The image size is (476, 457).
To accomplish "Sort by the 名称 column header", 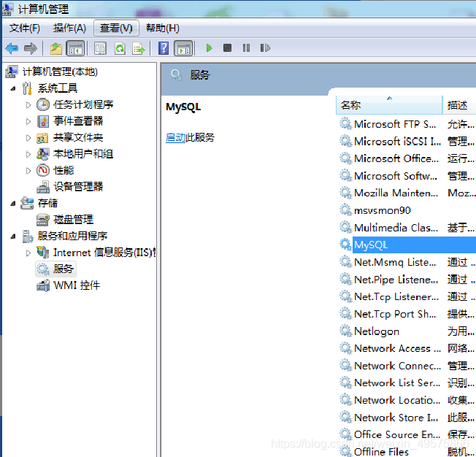I will [x=389, y=105].
